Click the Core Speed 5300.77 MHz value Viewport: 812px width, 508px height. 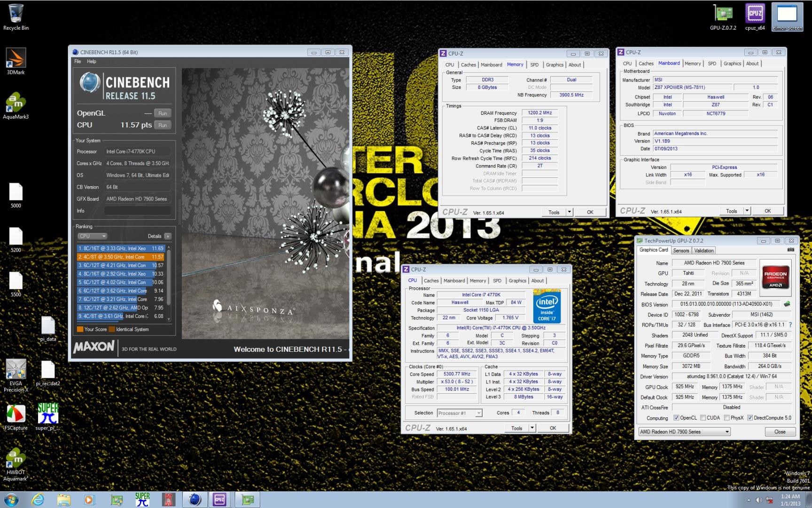[x=456, y=374]
